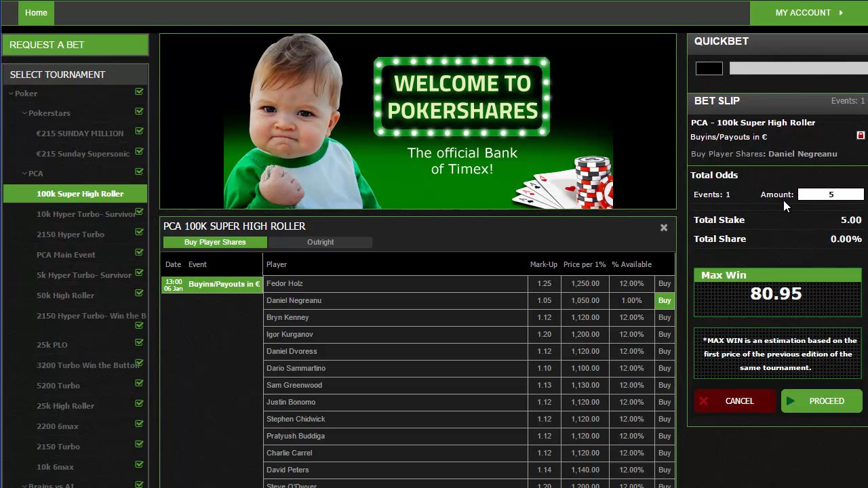
Task: Cancel the bet slip
Action: (x=734, y=401)
